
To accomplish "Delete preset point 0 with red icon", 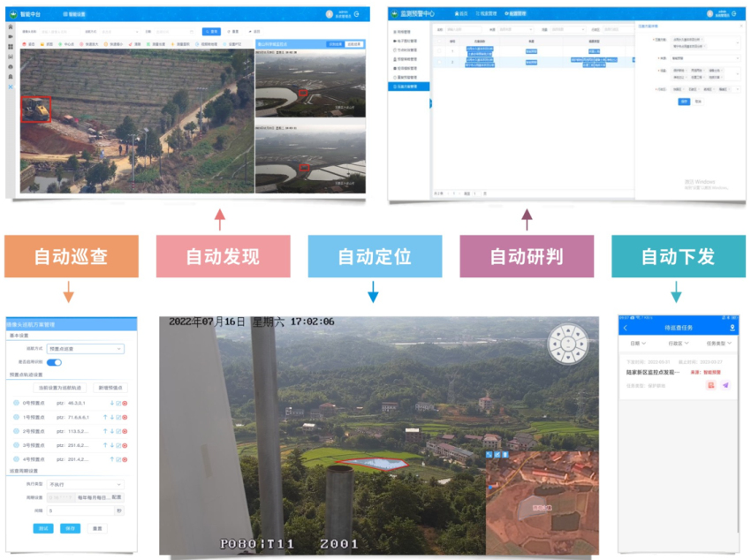I will (125, 404).
